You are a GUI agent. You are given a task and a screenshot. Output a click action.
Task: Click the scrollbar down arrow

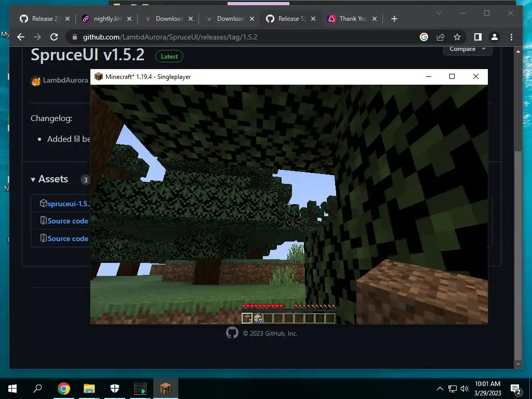coord(518,364)
